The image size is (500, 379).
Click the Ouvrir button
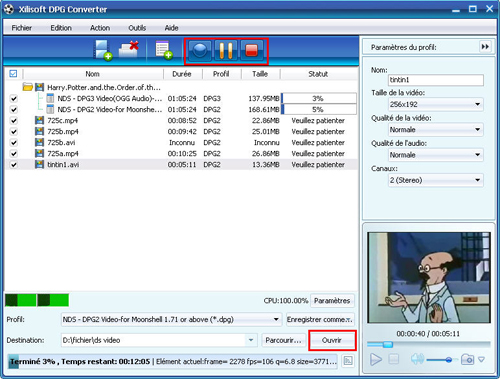[332, 340]
